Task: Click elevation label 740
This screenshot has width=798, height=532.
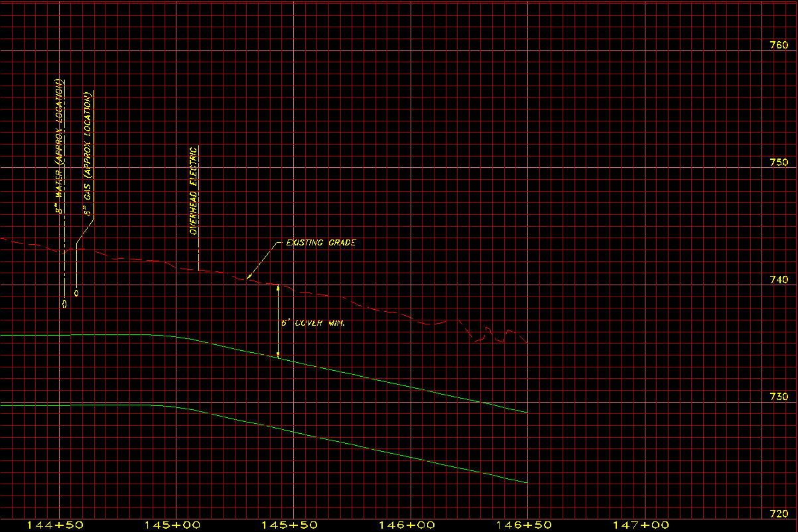Action: [x=778, y=279]
